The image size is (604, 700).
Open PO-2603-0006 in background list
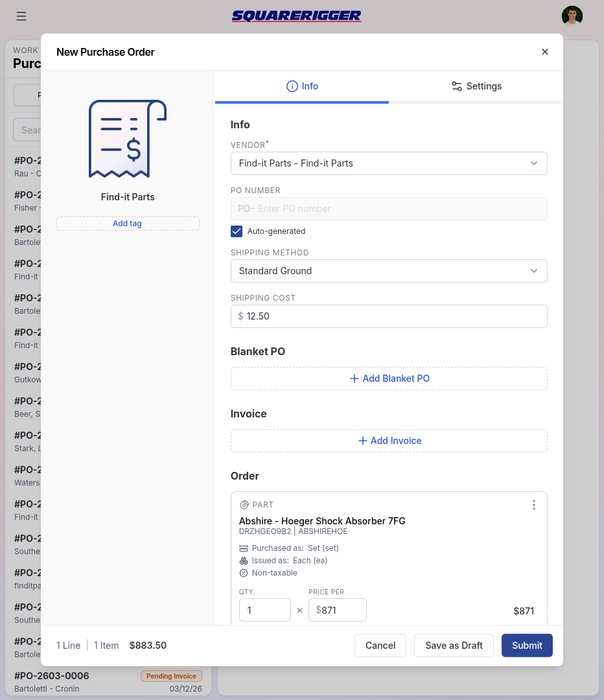click(x=108, y=682)
